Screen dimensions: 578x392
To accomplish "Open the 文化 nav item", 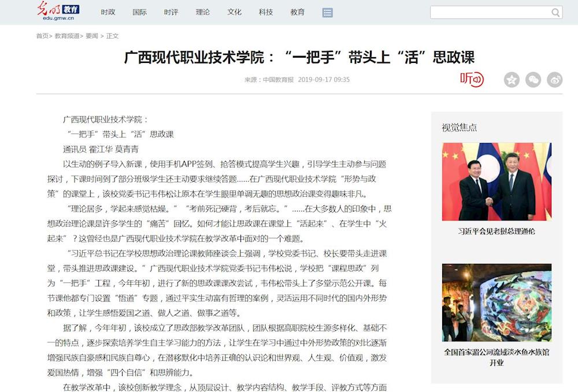I will [234, 12].
